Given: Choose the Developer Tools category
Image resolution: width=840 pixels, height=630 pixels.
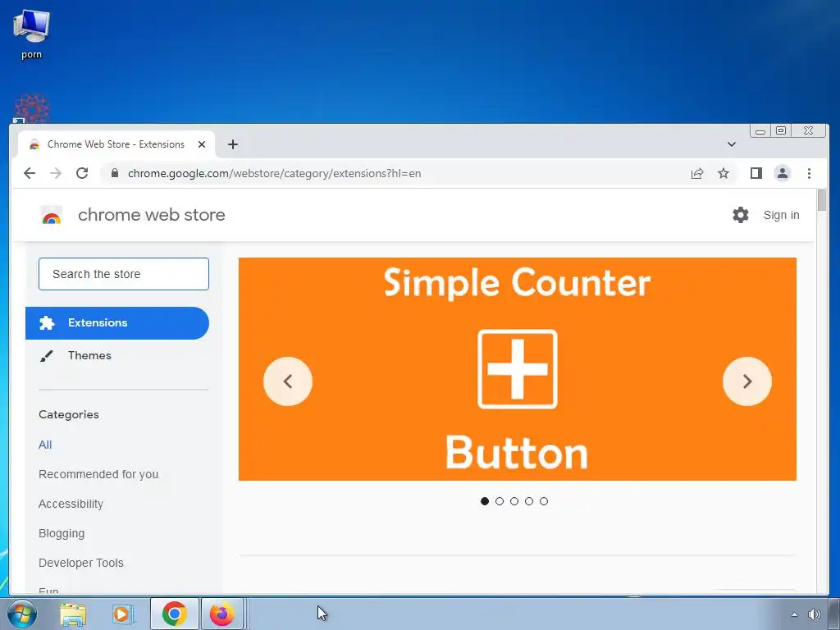Looking at the screenshot, I should pyautogui.click(x=81, y=563).
